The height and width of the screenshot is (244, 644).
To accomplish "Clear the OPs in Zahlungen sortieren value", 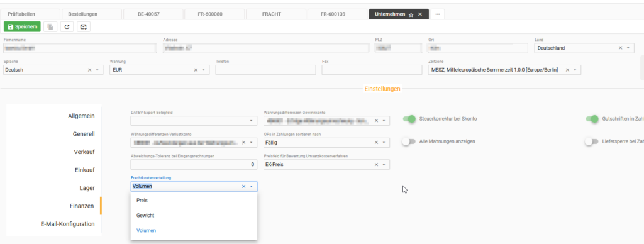I will point(376,143).
